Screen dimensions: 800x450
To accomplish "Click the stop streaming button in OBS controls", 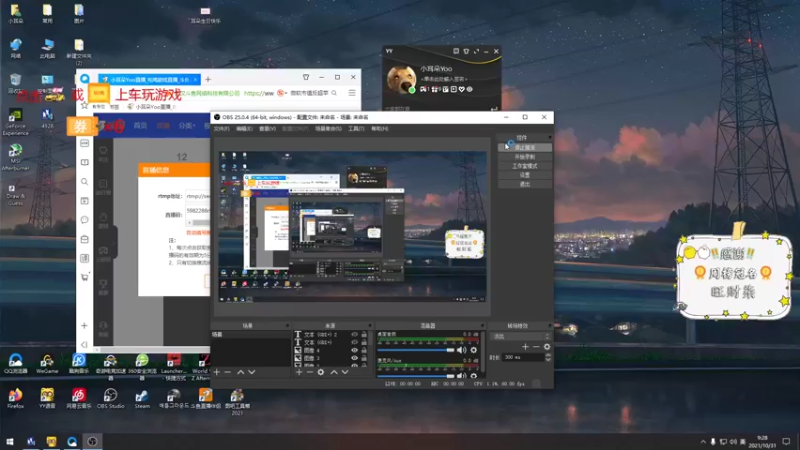I will click(524, 147).
